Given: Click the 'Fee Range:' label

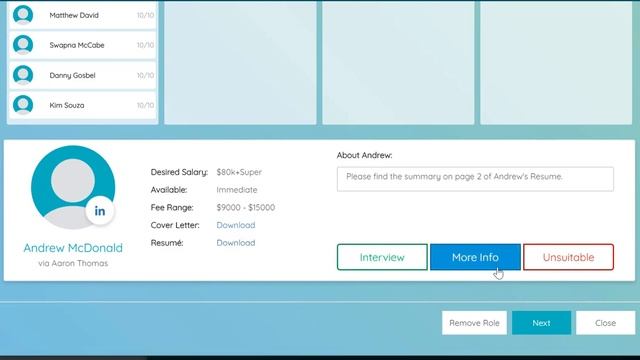Looking at the screenshot, I should (x=172, y=207).
